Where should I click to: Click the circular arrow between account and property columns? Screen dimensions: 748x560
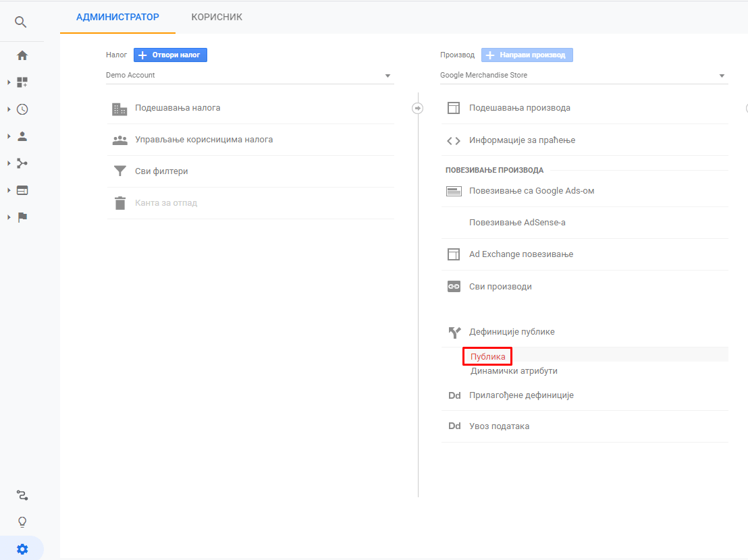tap(417, 108)
